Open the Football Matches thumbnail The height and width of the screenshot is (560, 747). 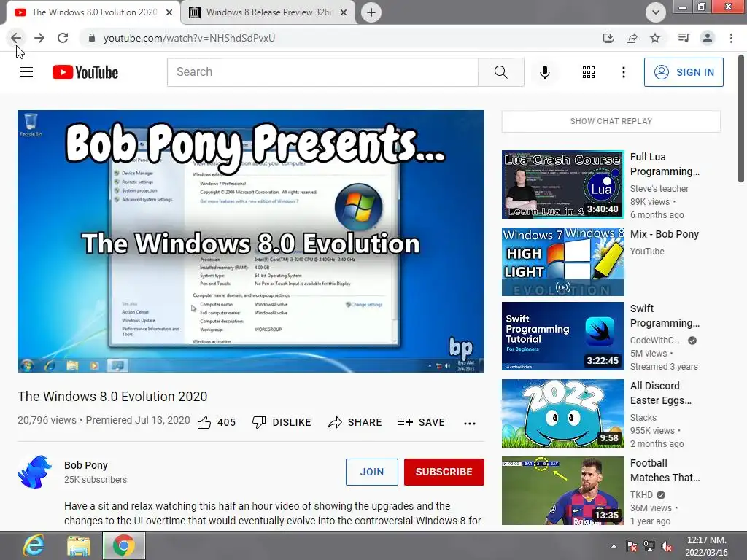coord(562,491)
